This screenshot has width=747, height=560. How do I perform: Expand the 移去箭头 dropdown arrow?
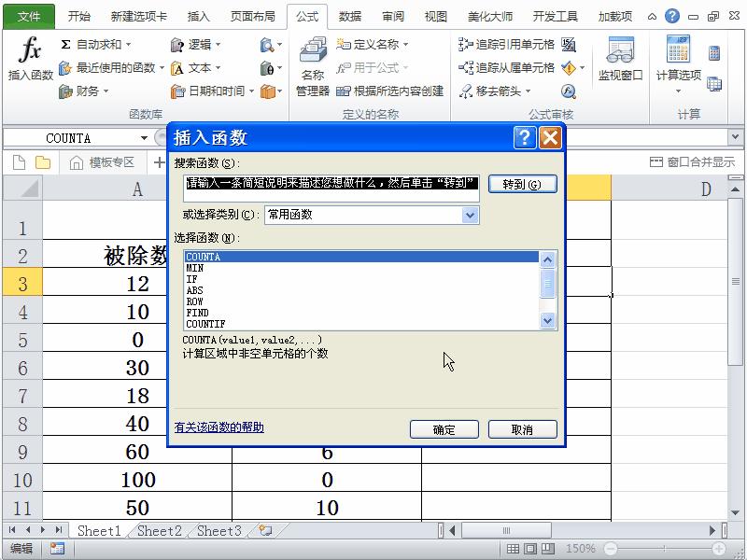tap(528, 91)
